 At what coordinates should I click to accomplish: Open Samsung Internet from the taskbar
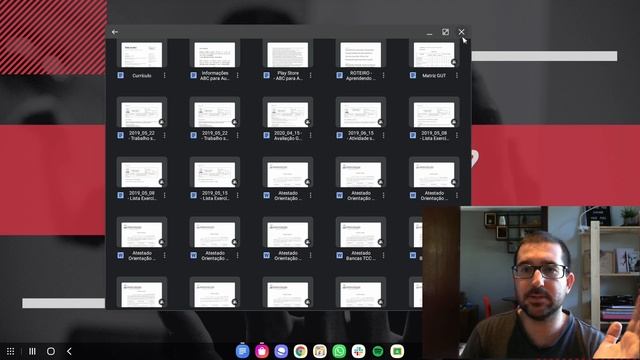[281, 351]
